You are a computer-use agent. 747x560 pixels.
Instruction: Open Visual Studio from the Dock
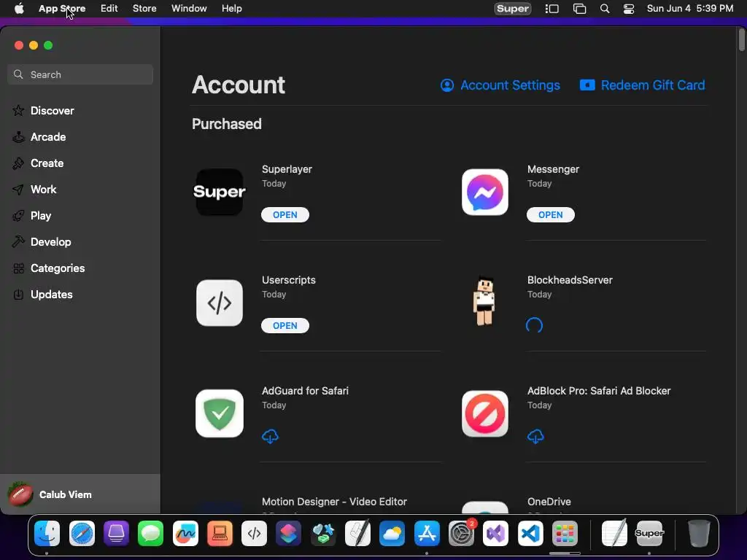(496, 533)
